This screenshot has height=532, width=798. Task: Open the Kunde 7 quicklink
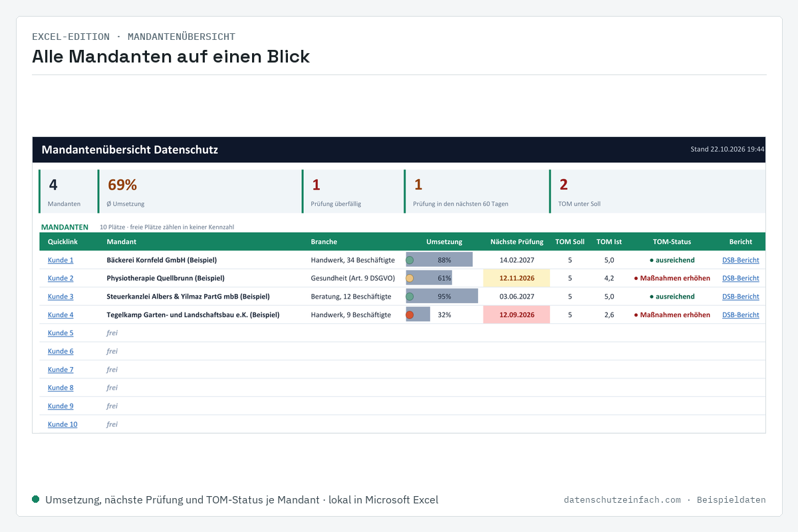point(61,369)
